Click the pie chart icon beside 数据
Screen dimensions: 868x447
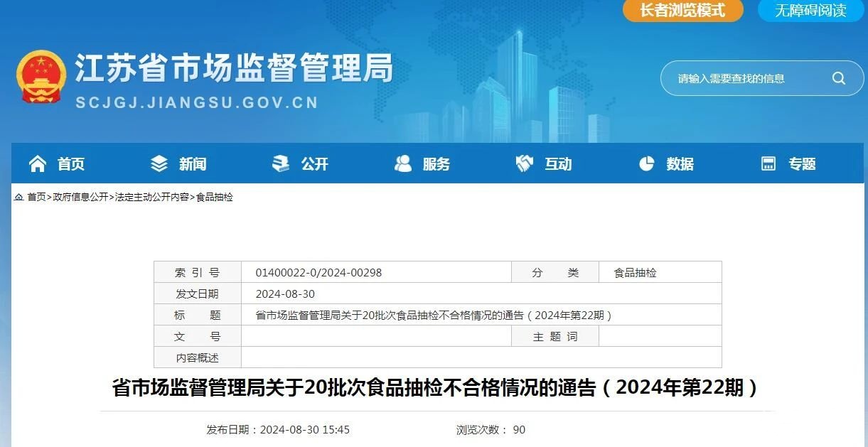tap(646, 164)
